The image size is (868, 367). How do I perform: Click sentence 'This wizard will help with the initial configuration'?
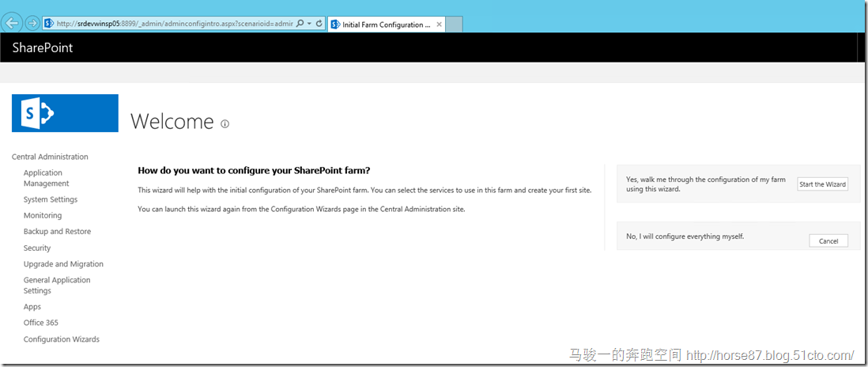(364, 191)
